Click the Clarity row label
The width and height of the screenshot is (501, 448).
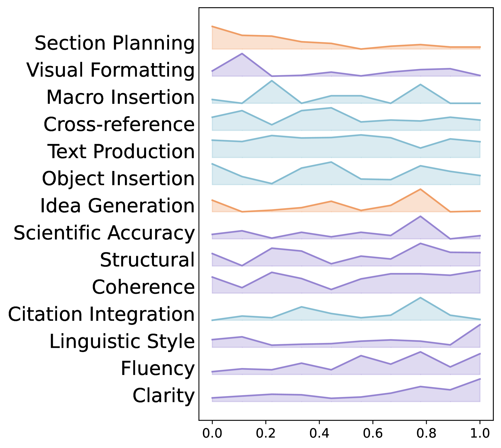[164, 396]
